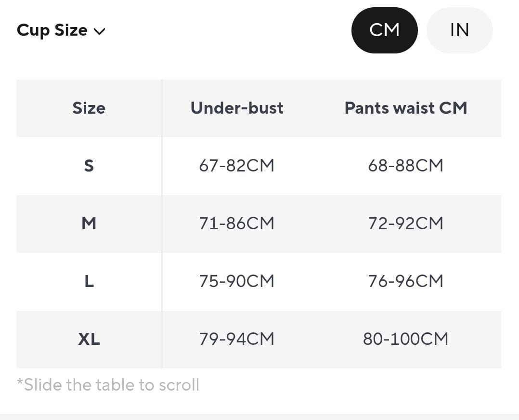
Task: Choose the M size row label
Action: [x=89, y=223]
